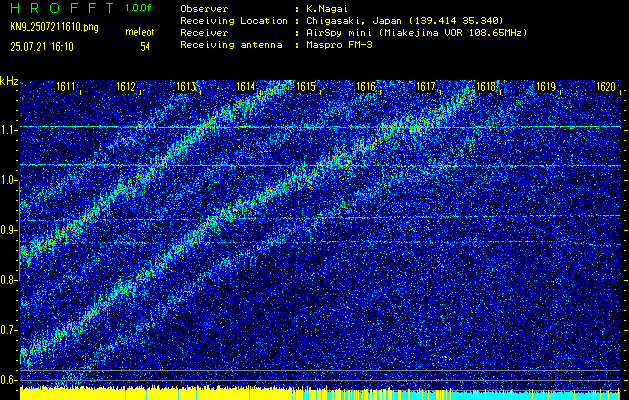Click the kHz axis unit label

pyautogui.click(x=9, y=81)
